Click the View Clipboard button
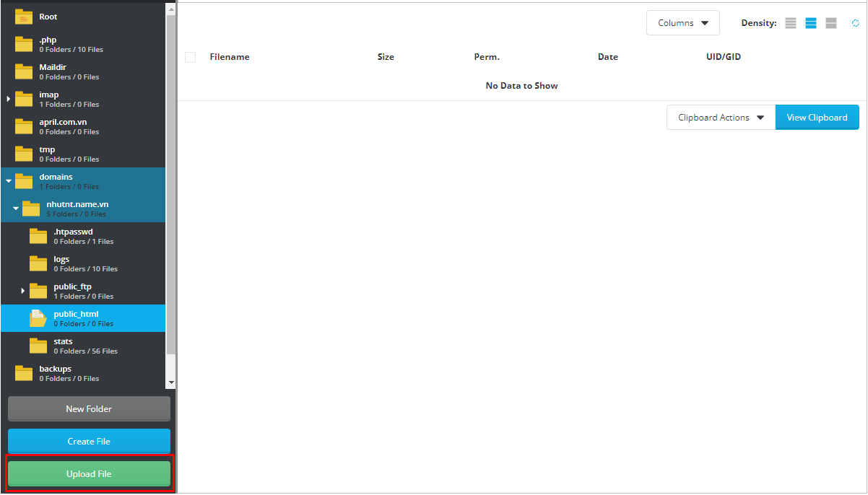Viewport: 868px width, 495px height. [817, 118]
